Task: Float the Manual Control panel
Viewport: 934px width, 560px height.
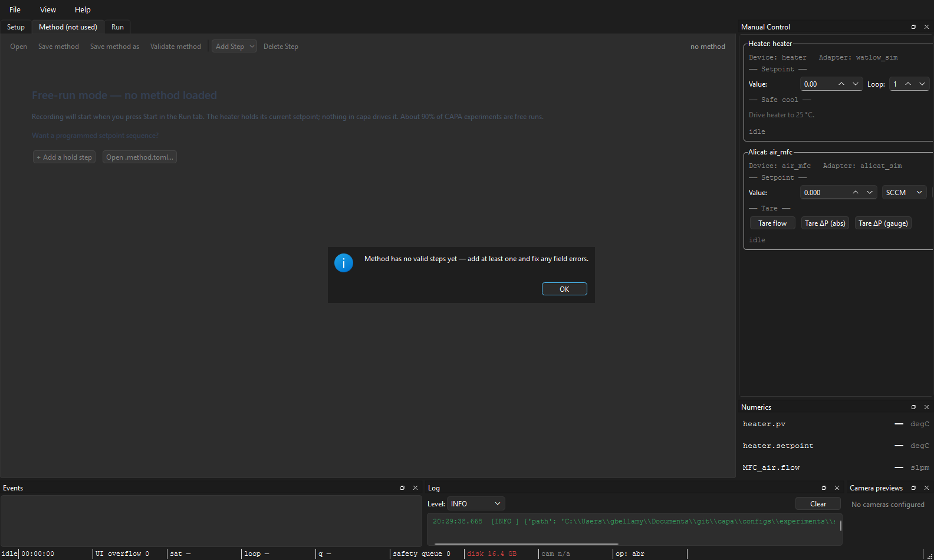Action: pos(913,27)
